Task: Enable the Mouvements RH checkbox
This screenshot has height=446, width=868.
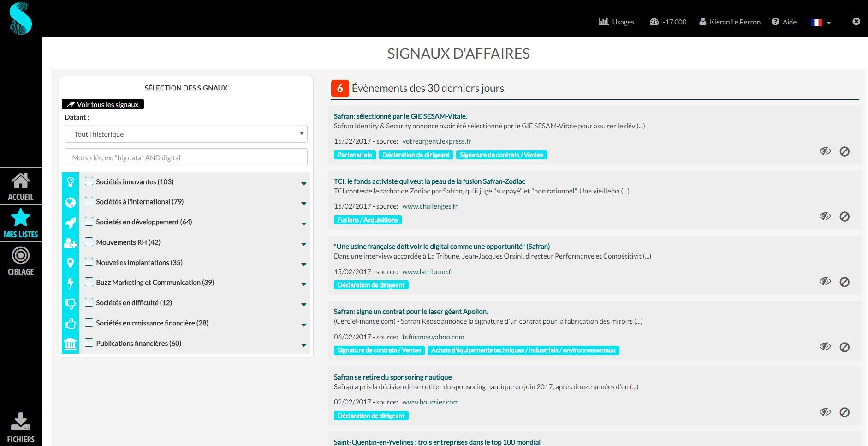Action: [x=89, y=242]
